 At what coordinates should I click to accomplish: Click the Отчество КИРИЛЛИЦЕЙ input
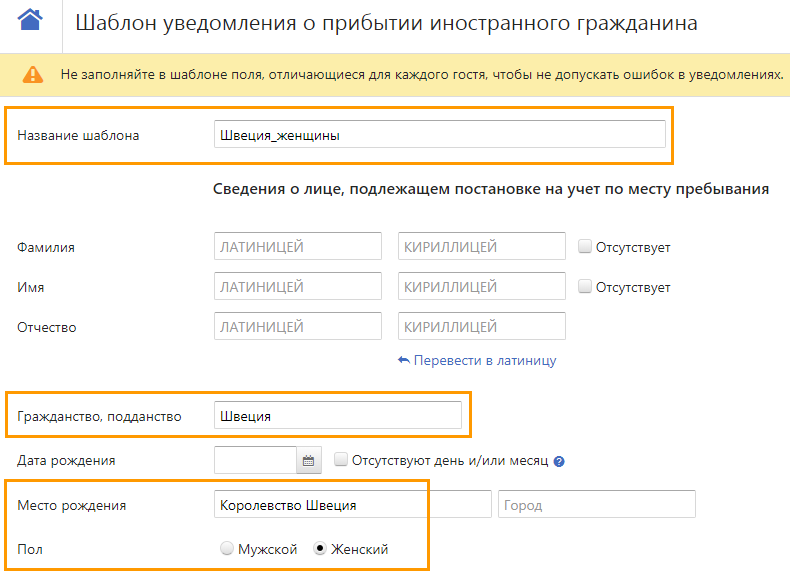(482, 326)
